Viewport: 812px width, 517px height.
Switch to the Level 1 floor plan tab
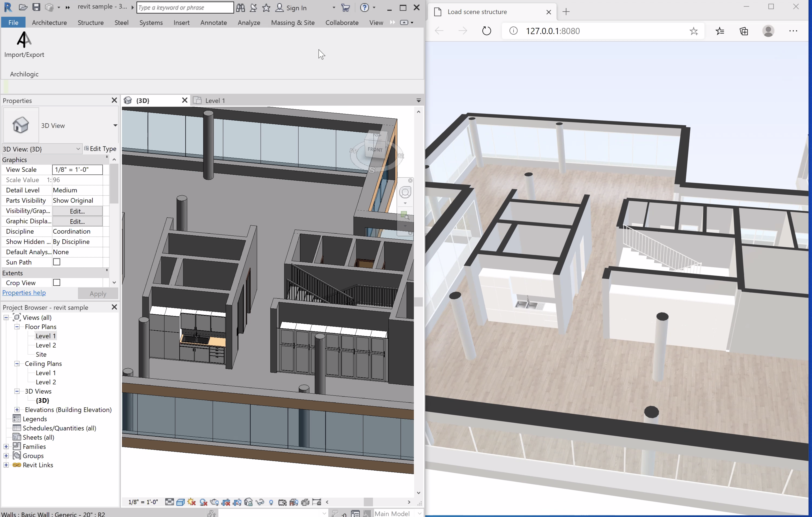point(215,100)
